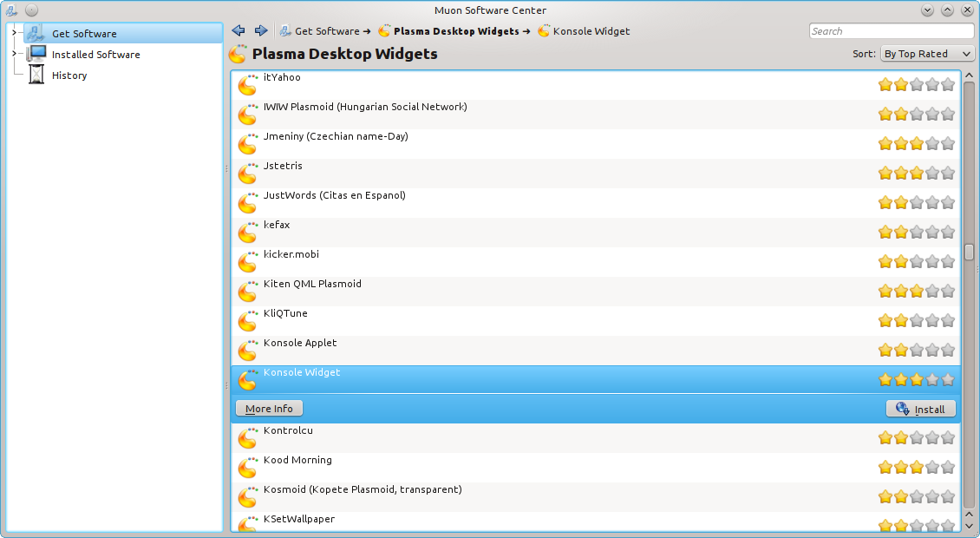Click the Kiten QML Plasmoid icon
Viewport: 980px width, 538px height.
[x=248, y=291]
